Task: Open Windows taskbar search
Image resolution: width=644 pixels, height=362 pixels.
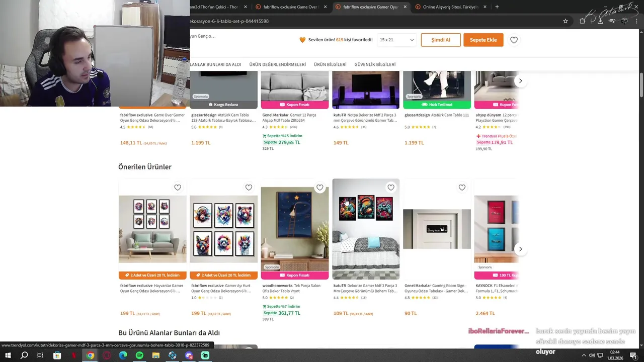Action: point(24,355)
